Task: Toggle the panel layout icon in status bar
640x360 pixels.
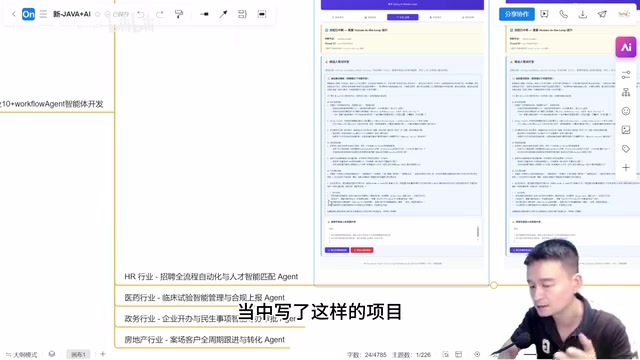Action: click(x=459, y=354)
